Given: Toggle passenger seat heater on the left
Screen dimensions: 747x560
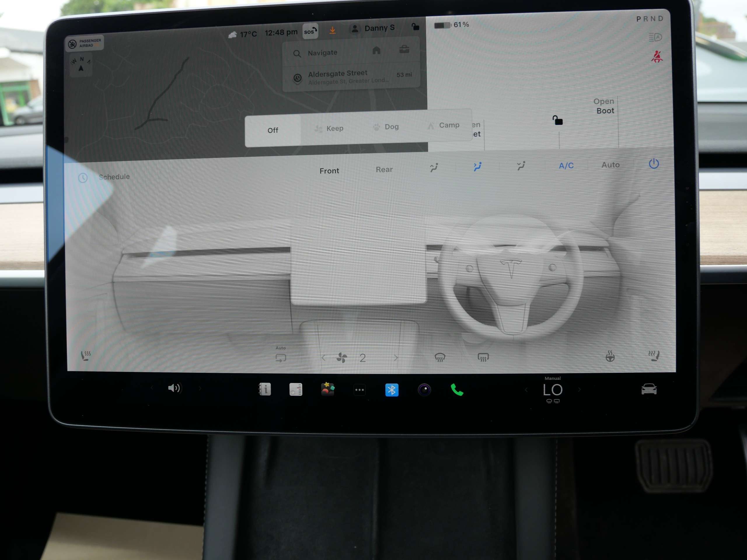Looking at the screenshot, I should [x=86, y=356].
